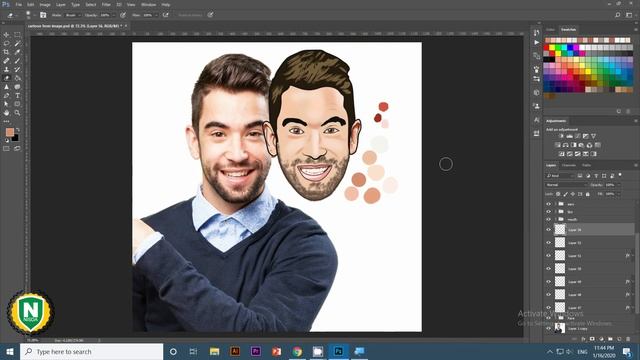This screenshot has width=640, height=360.
Task: Open the Swatches panel menu
Action: [x=636, y=29]
